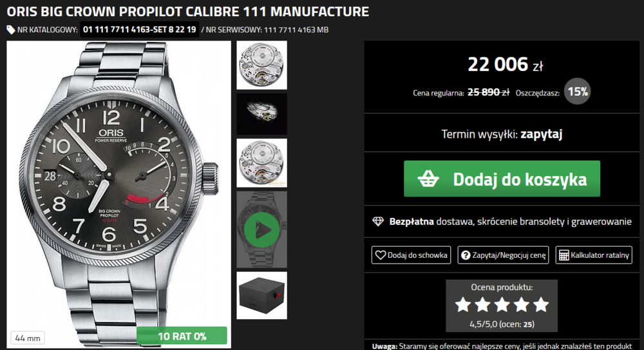Click the basket icon on add-to-cart button

click(x=428, y=179)
